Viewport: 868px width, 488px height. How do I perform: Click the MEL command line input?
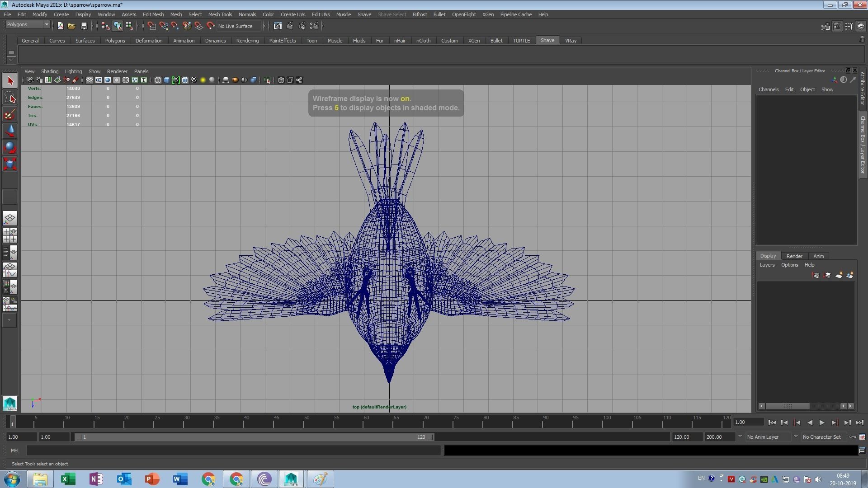pos(233,450)
